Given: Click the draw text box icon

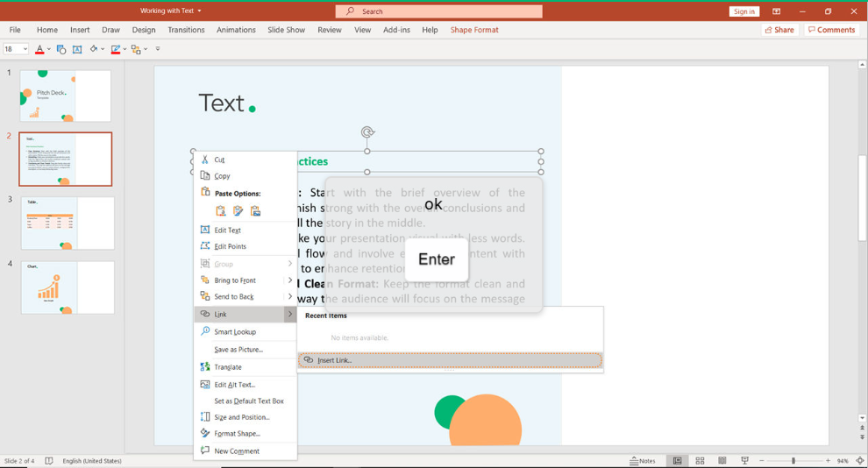Looking at the screenshot, I should tap(77, 49).
